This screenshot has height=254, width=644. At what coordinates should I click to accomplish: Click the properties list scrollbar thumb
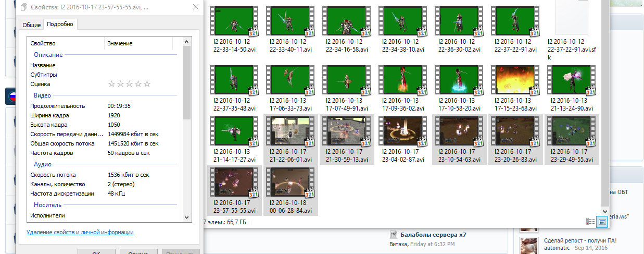187,83
